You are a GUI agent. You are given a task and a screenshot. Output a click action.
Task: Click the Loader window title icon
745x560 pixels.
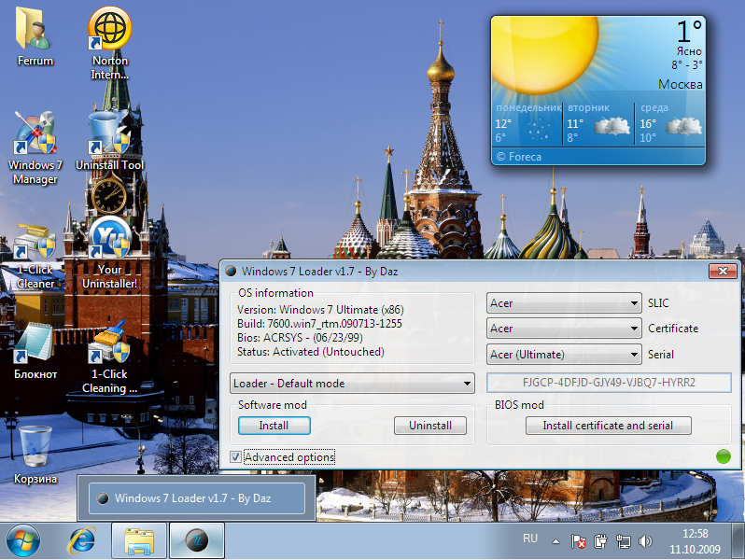[231, 272]
